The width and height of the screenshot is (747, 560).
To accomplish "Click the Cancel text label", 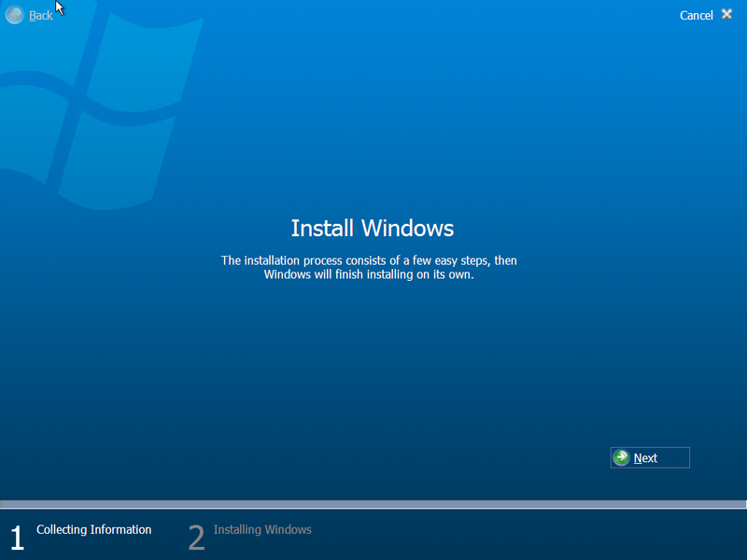I will [696, 16].
